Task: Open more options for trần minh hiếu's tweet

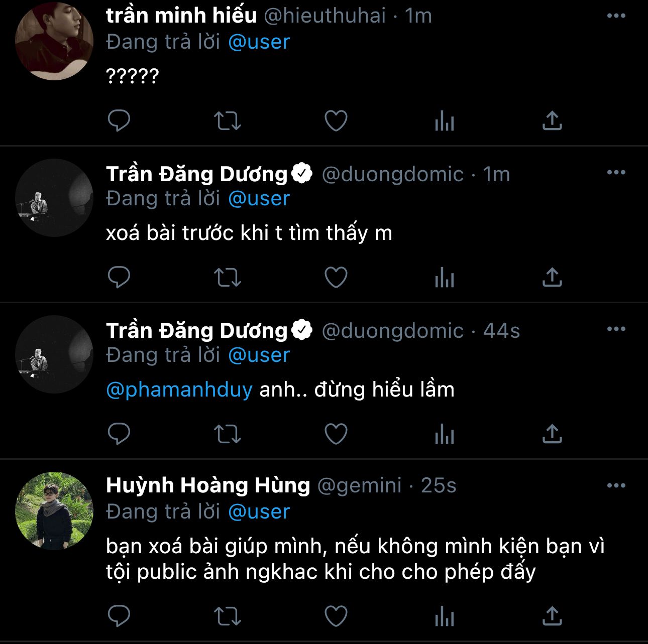Action: coord(616,16)
